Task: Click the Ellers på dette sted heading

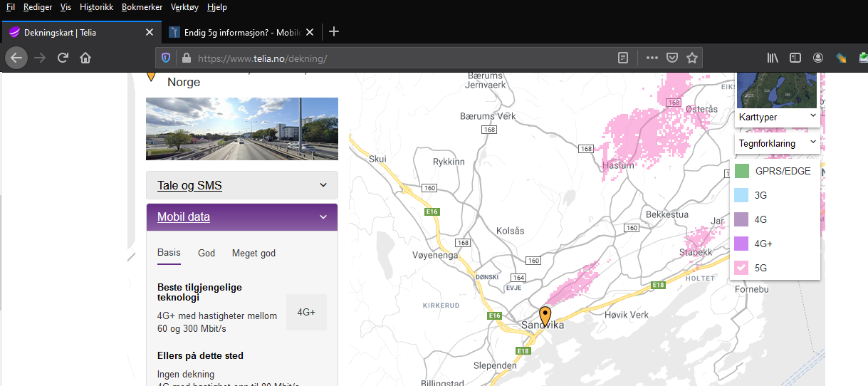Action: (x=200, y=355)
